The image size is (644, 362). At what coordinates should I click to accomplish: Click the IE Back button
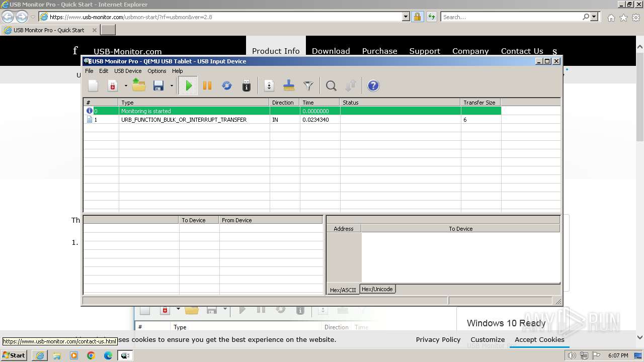[8, 17]
